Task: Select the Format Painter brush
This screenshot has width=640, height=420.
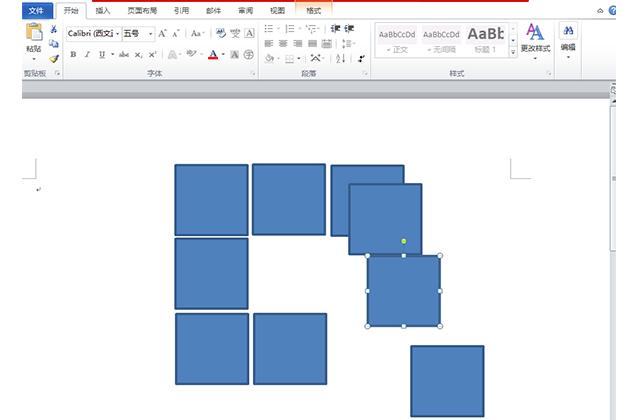Action: [53, 59]
